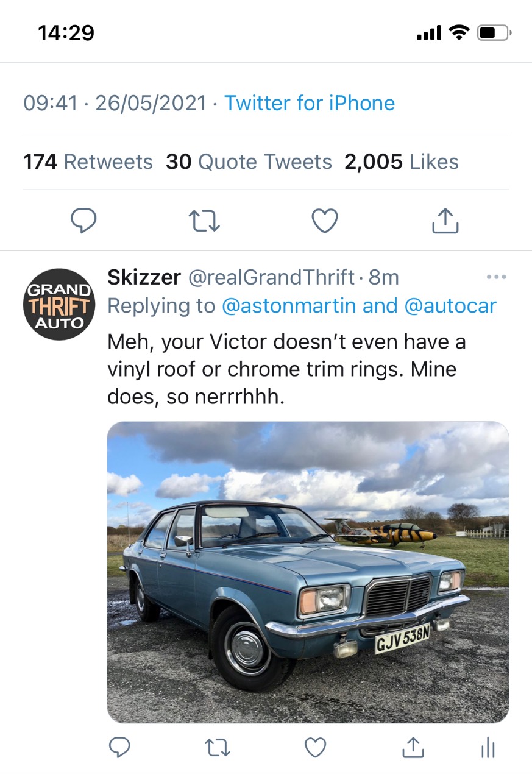Share Skizzer's reply using the share icon
Image resolution: width=532 pixels, height=780 pixels.
(x=413, y=746)
